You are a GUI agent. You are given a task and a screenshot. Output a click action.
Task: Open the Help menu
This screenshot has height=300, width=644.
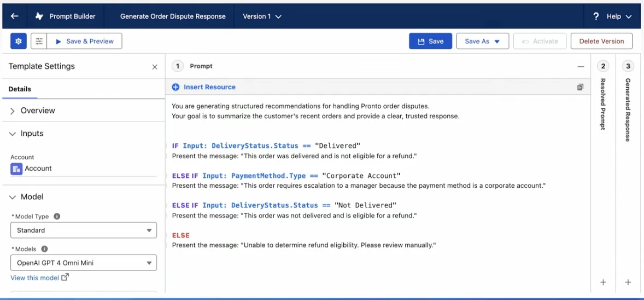[613, 16]
